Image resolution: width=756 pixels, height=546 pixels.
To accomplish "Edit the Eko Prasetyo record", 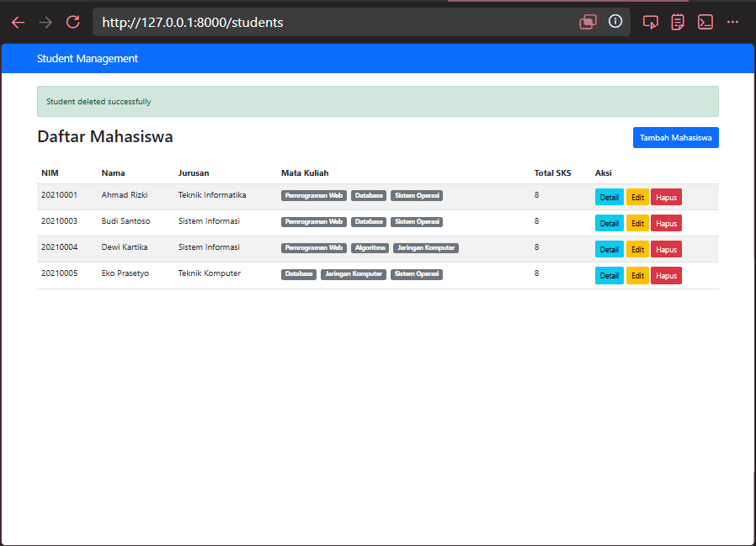I will 637,275.
